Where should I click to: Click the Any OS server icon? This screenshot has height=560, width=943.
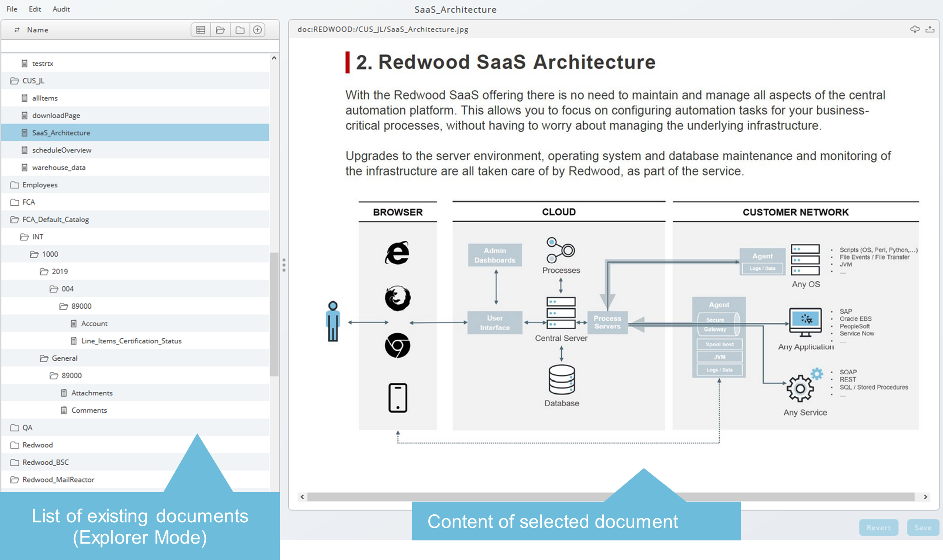[805, 260]
